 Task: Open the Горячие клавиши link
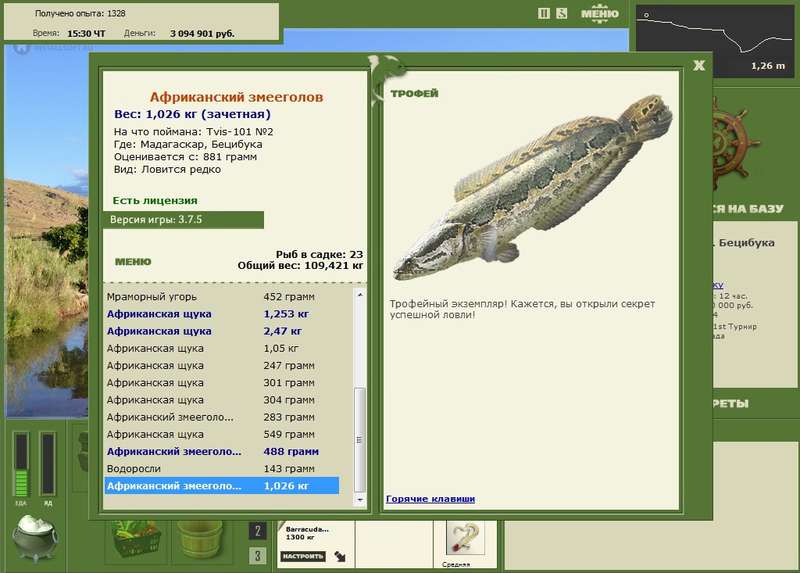tap(430, 499)
